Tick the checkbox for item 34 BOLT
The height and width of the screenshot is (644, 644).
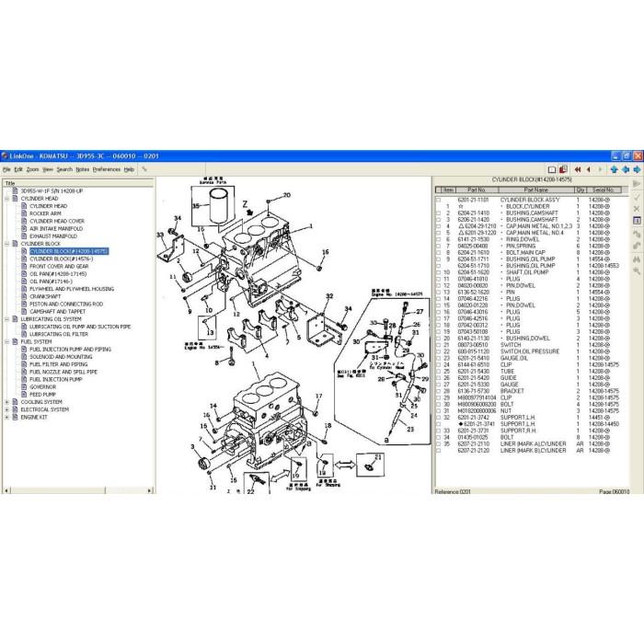(438, 437)
